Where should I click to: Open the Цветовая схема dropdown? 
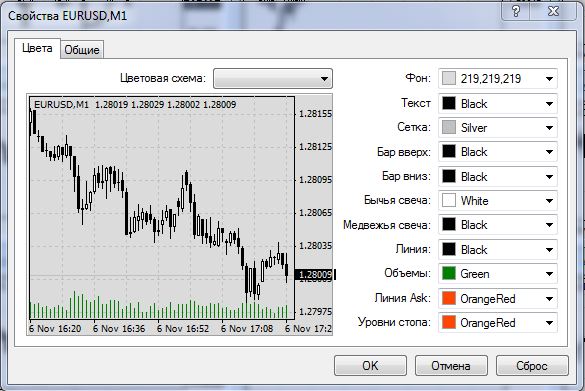273,78
